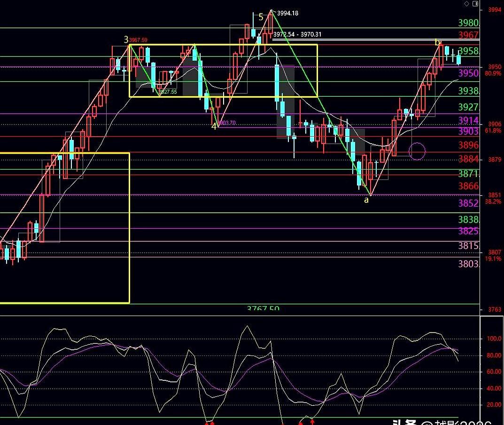This screenshot has width=504, height=425.
Task: Select the yellow wave label 3
Action: (x=126, y=39)
